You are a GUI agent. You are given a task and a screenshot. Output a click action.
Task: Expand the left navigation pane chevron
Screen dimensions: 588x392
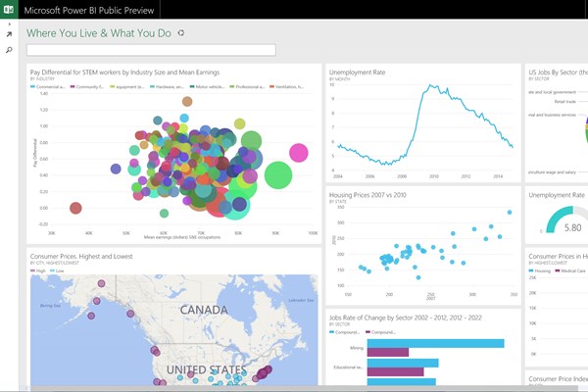[x=10, y=24]
